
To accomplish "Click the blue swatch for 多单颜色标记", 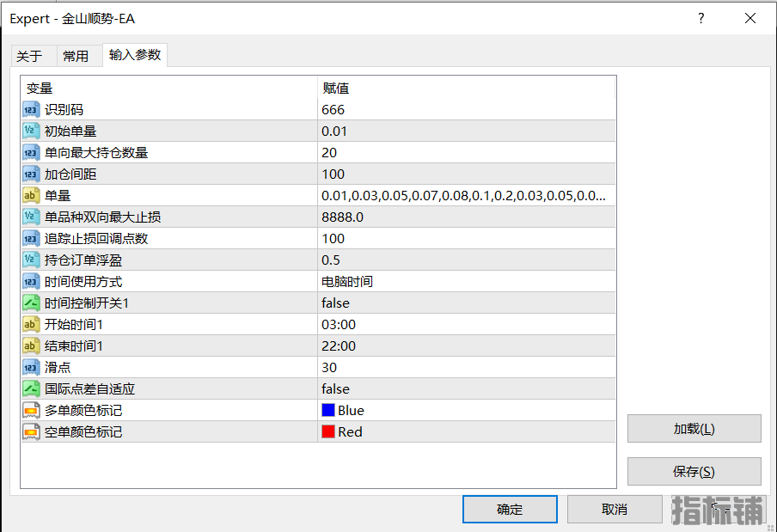I will pos(328,410).
